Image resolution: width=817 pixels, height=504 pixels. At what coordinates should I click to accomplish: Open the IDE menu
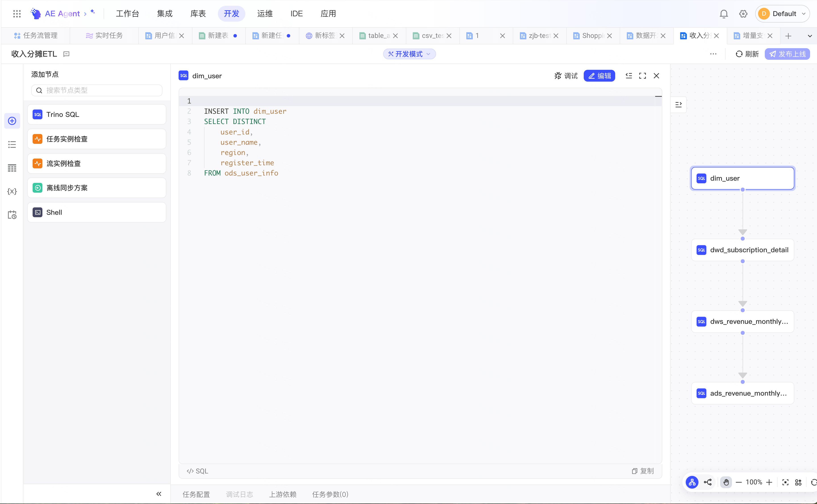297,14
